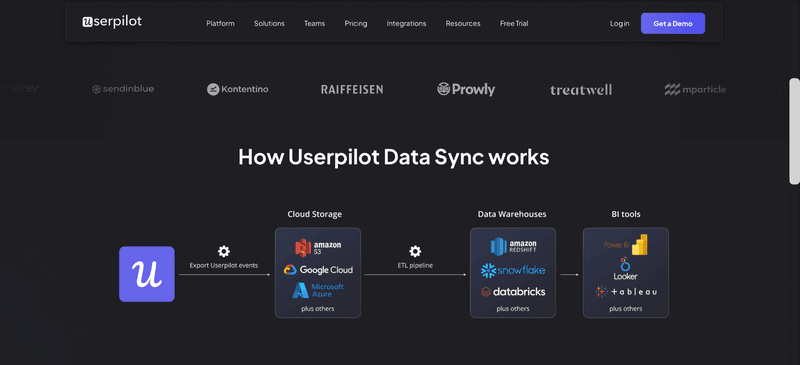This screenshot has width=800, height=365.
Task: Click the Amazon Redshift logo
Action: pyautogui.click(x=513, y=247)
